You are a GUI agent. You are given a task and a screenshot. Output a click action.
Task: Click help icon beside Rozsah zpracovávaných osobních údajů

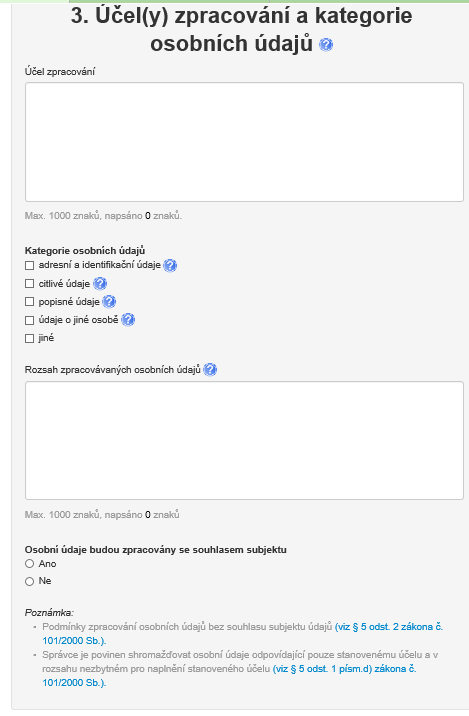pyautogui.click(x=210, y=369)
